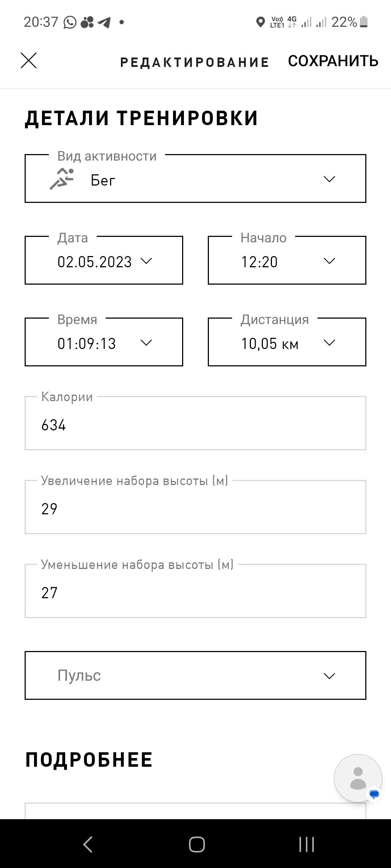The image size is (391, 868).
Task: Tap the battery indicator icon
Action: [364, 22]
